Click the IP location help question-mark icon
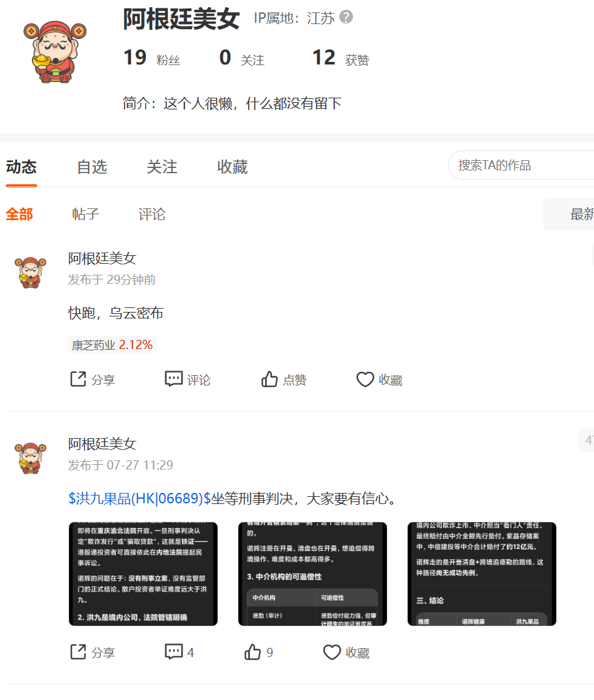The width and height of the screenshot is (594, 700). 346,18
